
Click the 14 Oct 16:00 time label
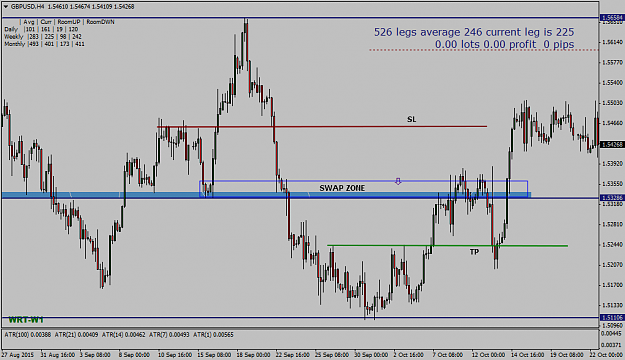click(527, 354)
